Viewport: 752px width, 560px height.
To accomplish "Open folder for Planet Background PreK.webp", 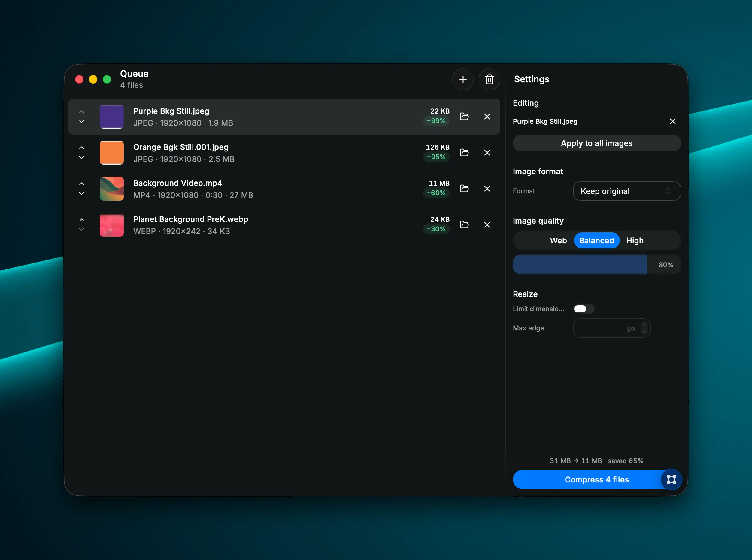I will coord(464,225).
